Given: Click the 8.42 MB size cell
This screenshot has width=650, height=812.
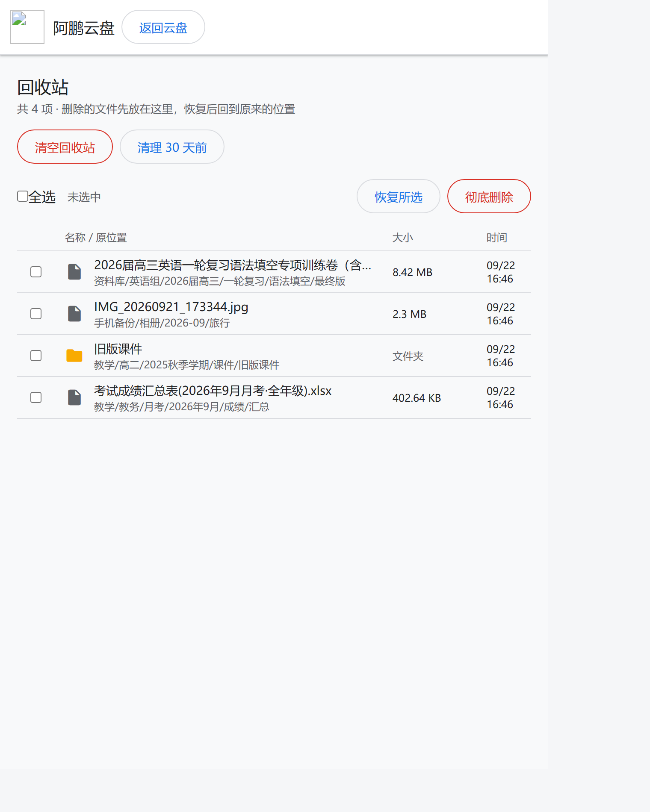Looking at the screenshot, I should click(x=413, y=272).
